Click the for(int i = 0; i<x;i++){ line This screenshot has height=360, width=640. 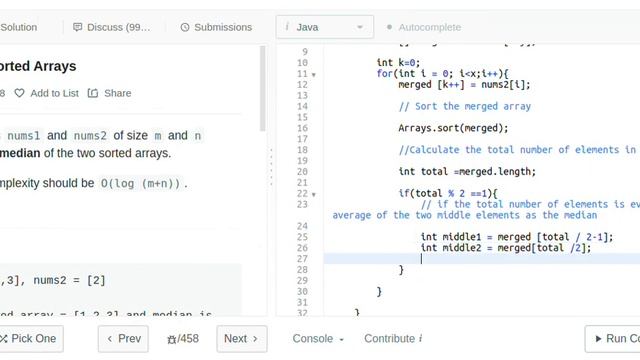(x=442, y=73)
